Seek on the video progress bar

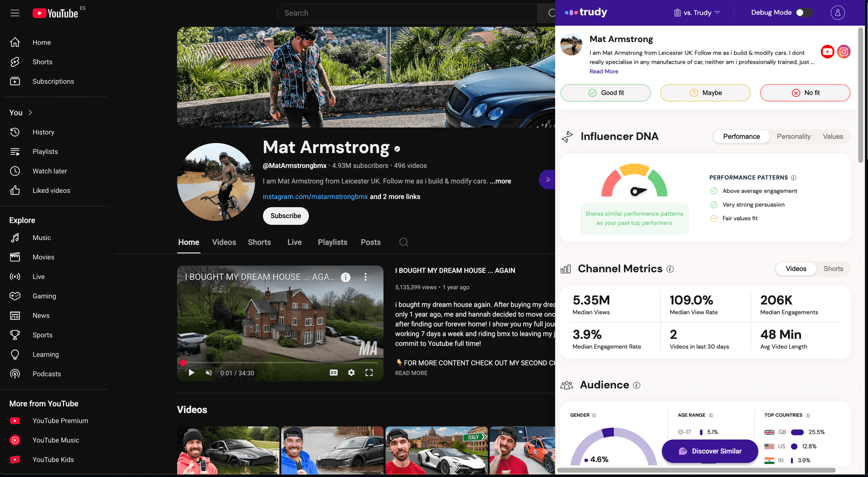(x=280, y=362)
